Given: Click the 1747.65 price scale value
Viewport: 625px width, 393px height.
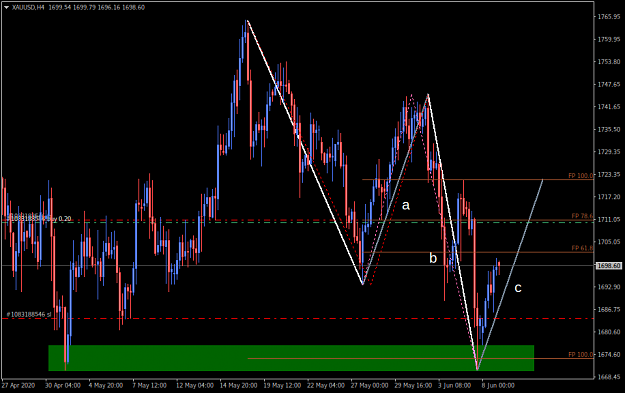Looking at the screenshot, I should 609,84.
